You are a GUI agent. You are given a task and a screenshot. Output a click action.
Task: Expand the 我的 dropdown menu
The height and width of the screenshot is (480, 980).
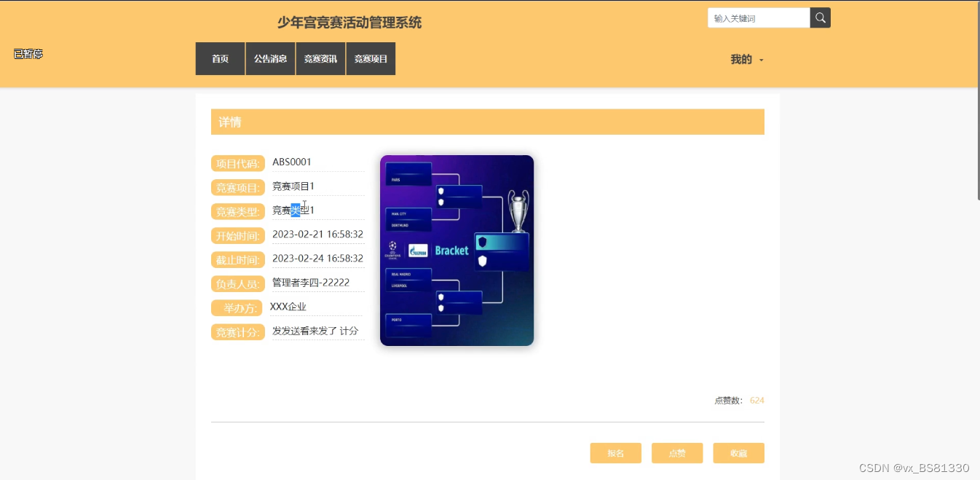point(747,60)
